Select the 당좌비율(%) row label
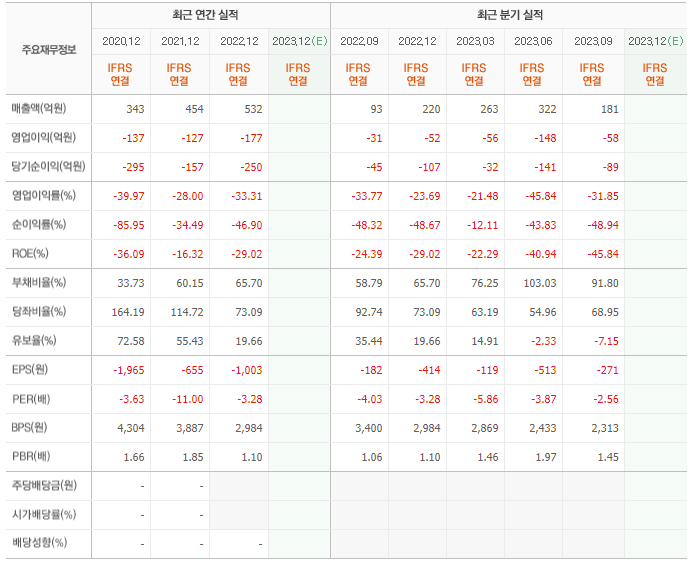 (x=39, y=311)
